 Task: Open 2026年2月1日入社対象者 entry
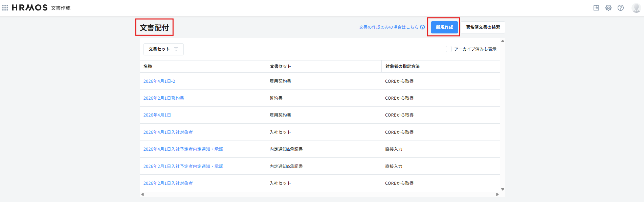click(168, 183)
